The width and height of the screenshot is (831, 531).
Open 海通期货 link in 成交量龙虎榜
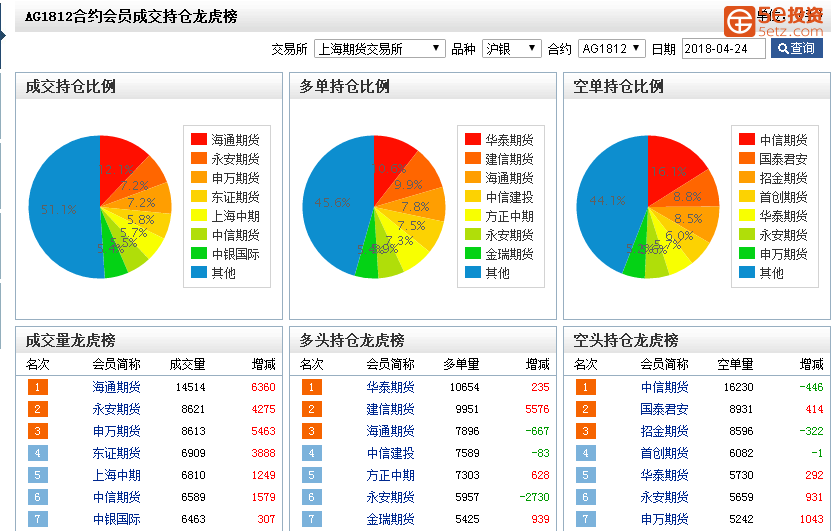tap(117, 387)
